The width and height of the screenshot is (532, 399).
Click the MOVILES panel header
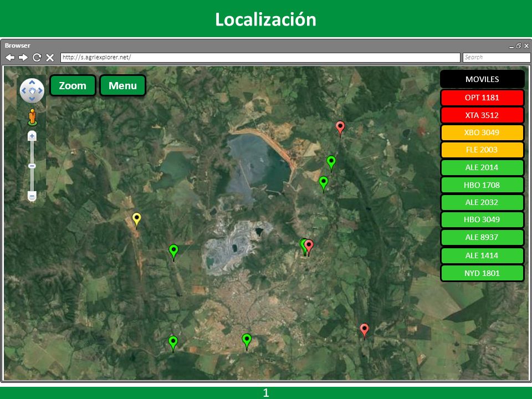pos(482,79)
